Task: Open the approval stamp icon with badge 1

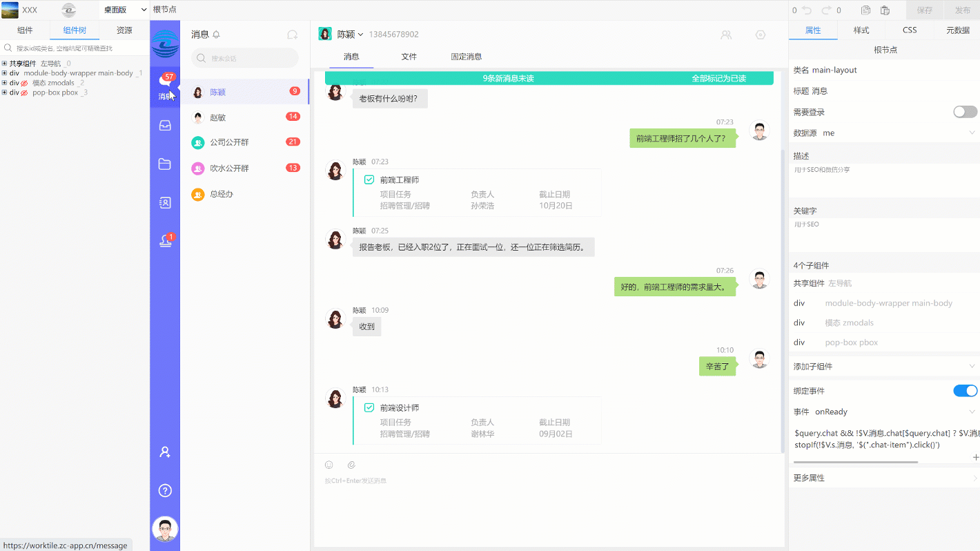Action: click(165, 241)
